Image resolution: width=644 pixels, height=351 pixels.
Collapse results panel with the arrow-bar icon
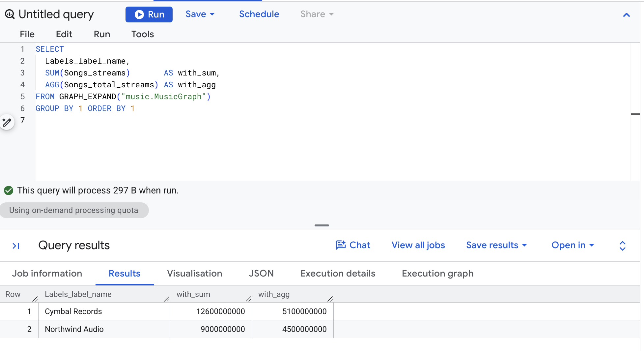point(16,246)
